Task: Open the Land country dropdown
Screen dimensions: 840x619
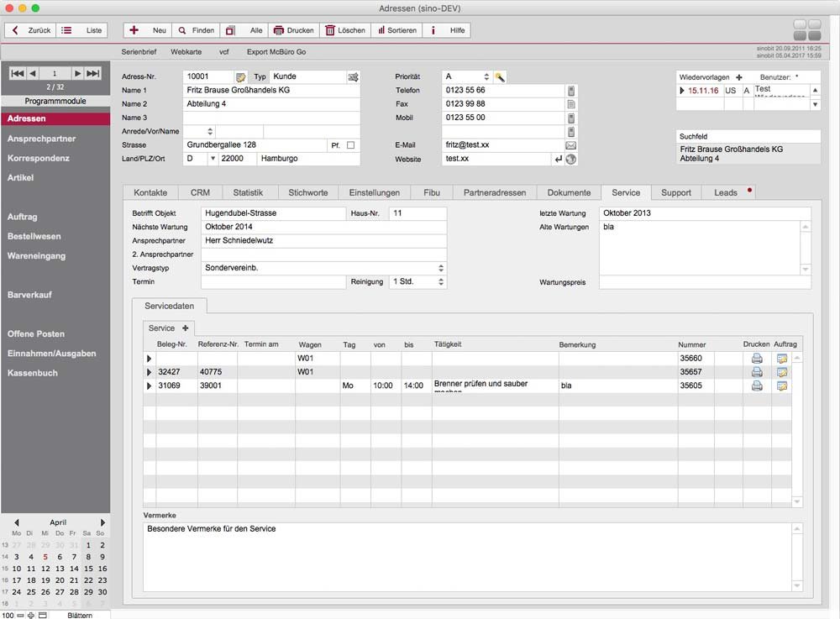Action: (213, 159)
